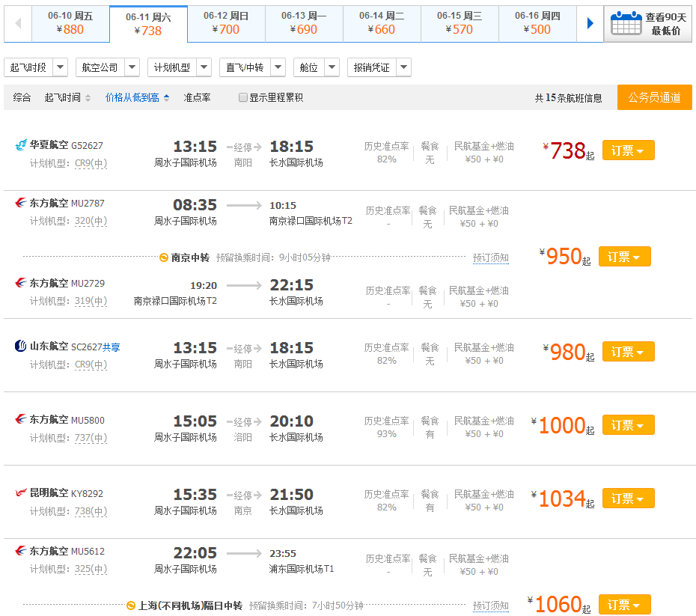Select the 06-15 周三 date tab
This screenshot has width=696, height=616.
click(x=460, y=23)
